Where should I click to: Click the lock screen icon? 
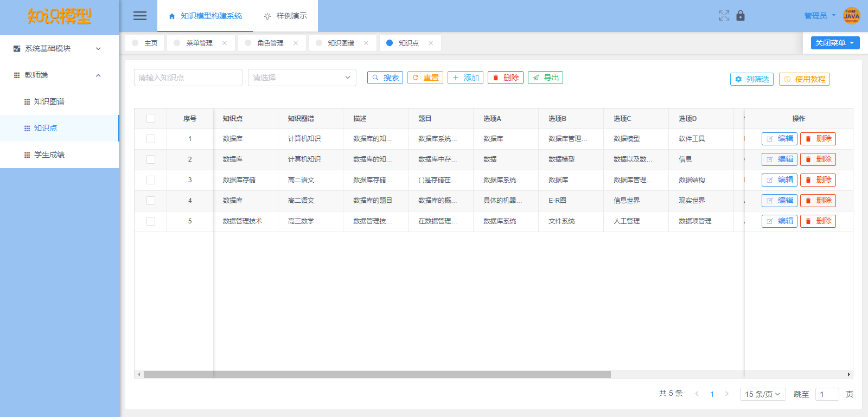tap(741, 16)
